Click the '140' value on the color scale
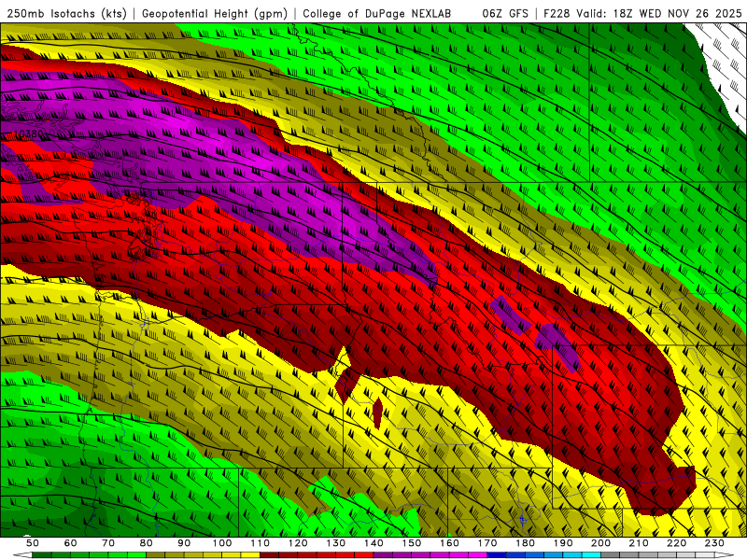The image size is (747, 560). tap(373, 543)
